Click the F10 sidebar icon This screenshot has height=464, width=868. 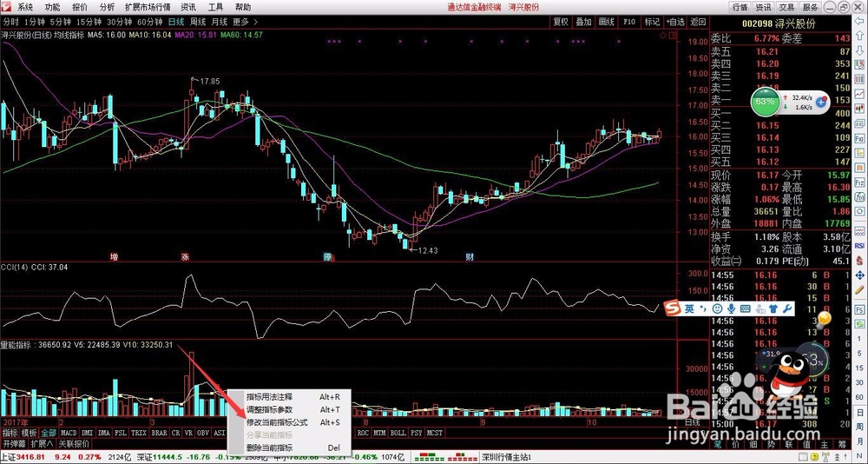pos(859,138)
